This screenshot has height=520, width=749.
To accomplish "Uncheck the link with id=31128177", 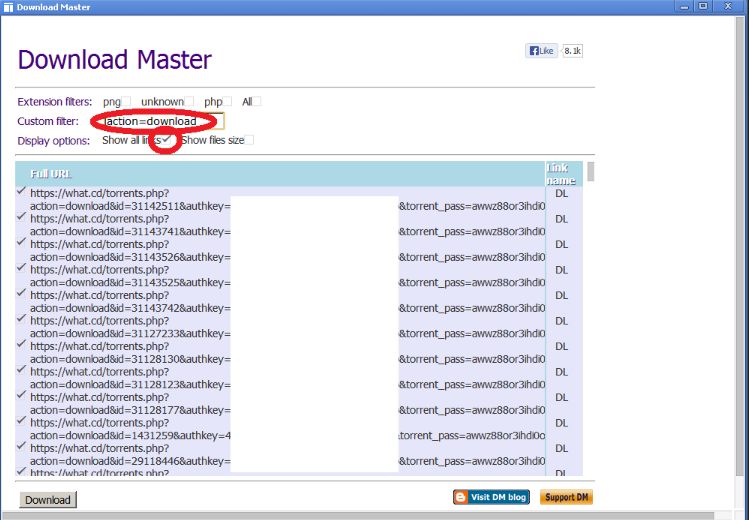I will [x=21, y=395].
